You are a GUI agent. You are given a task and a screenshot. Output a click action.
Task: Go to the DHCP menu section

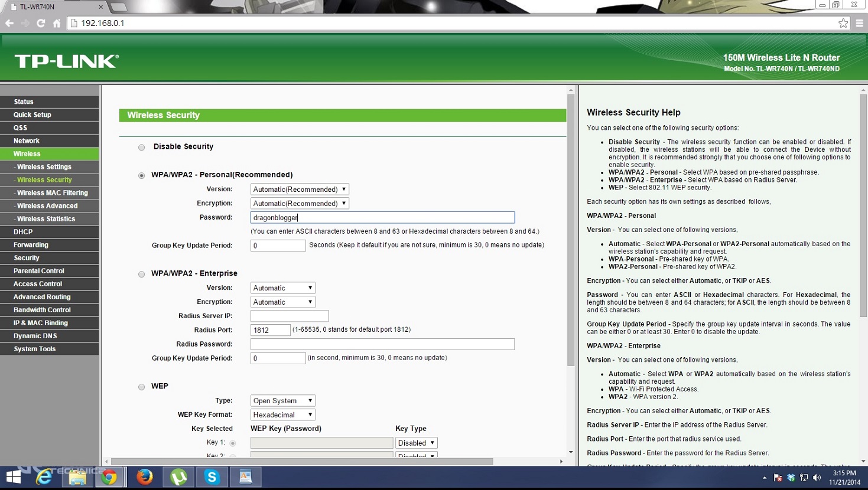[x=24, y=232]
